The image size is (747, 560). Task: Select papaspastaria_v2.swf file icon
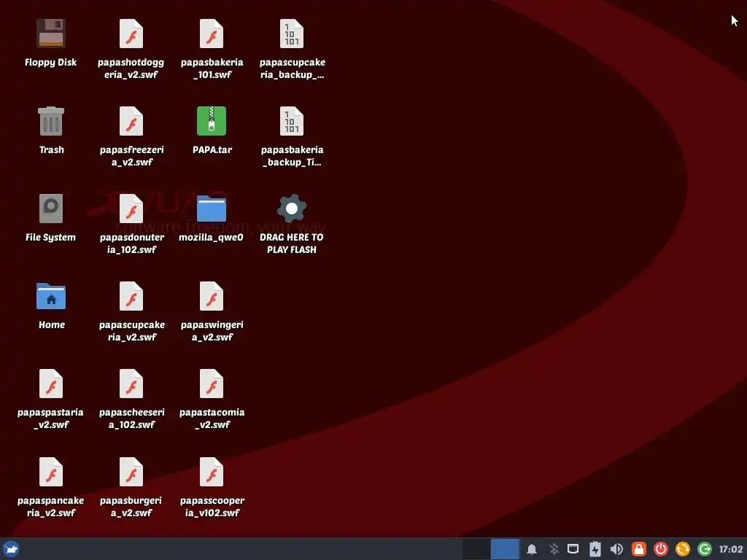coord(50,384)
